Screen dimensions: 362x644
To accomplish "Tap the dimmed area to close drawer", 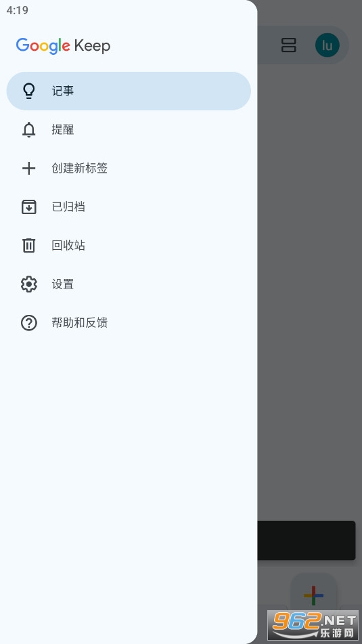I will (309, 288).
